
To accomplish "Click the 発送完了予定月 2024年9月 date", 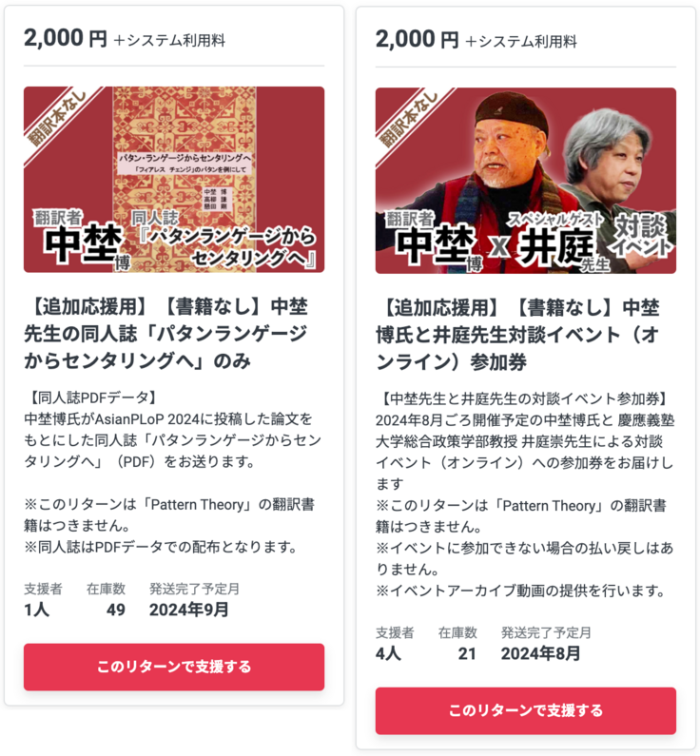I will [x=189, y=610].
